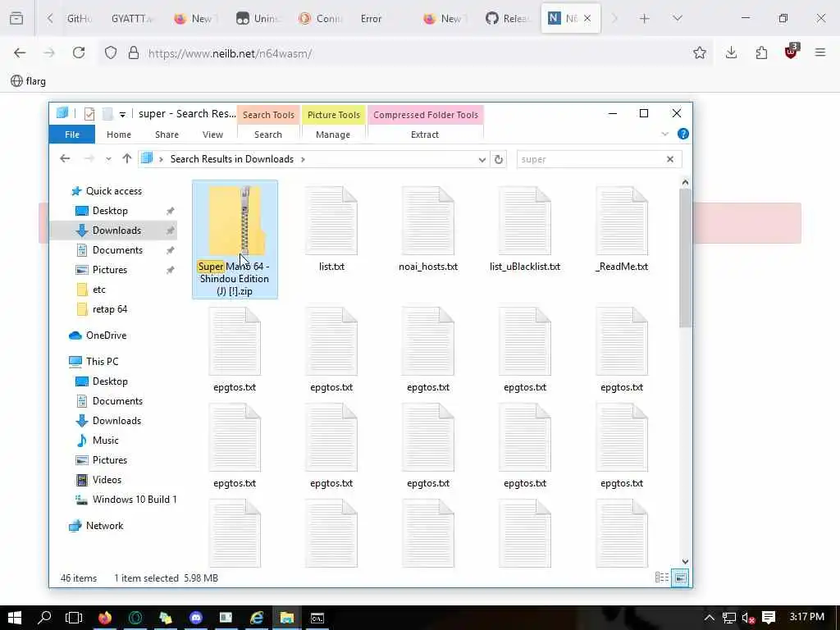Open the Windows Start menu
The height and width of the screenshot is (630, 840).
click(15, 618)
